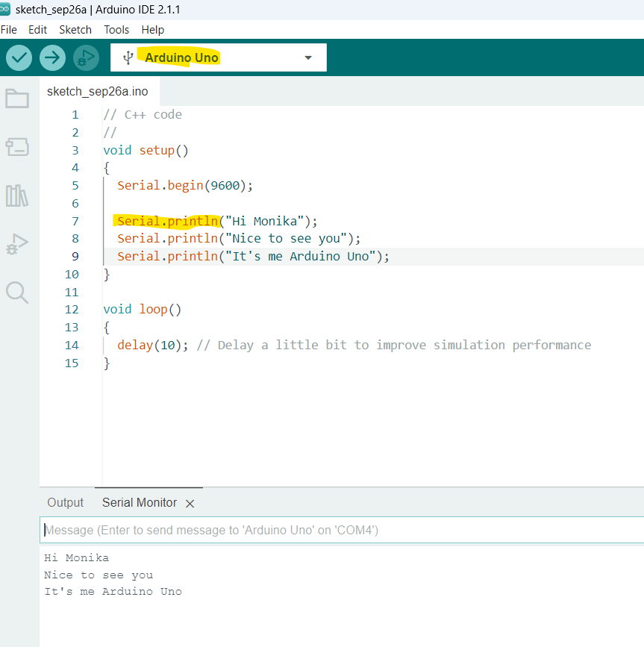Focus the serial Message input field

click(x=342, y=530)
